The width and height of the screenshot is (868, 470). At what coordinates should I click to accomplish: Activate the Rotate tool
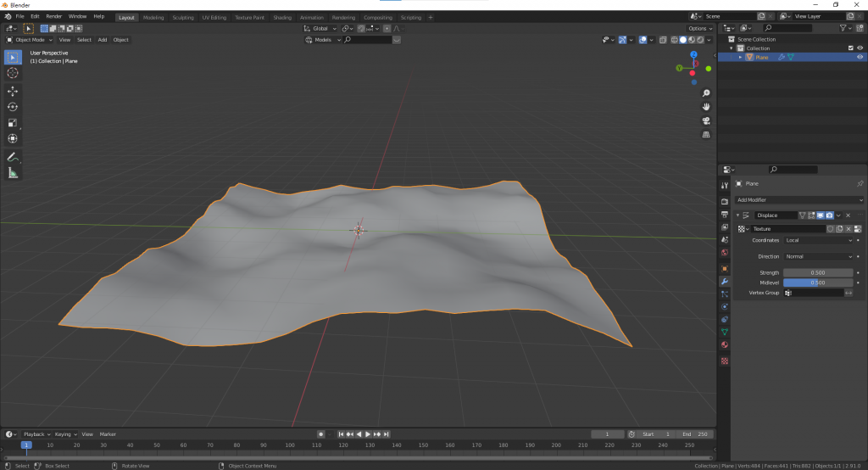13,107
